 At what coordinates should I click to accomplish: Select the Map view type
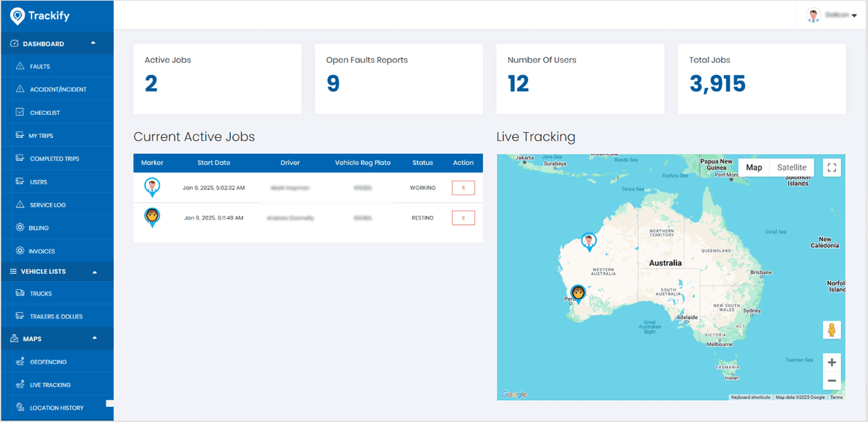pyautogui.click(x=754, y=168)
